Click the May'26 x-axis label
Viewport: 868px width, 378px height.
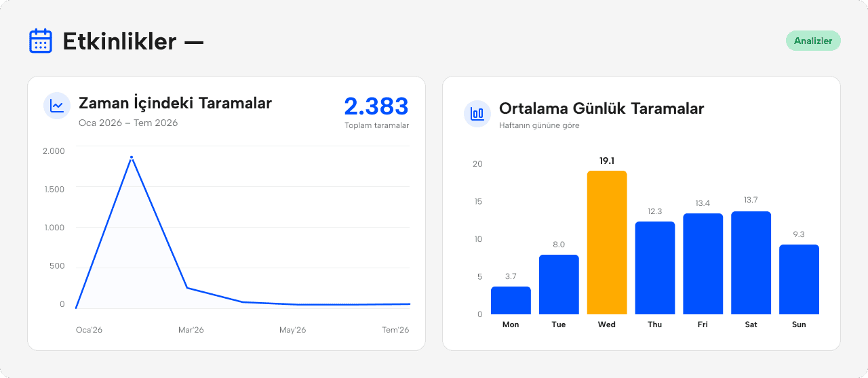(293, 330)
